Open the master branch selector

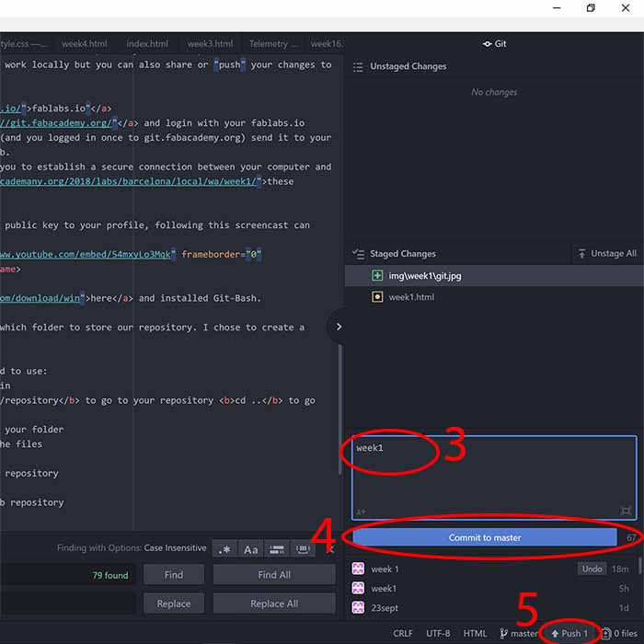[x=519, y=633]
